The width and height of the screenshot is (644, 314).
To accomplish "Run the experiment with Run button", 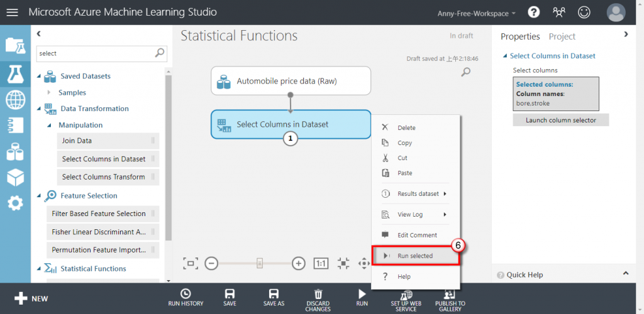I will coord(362,298).
